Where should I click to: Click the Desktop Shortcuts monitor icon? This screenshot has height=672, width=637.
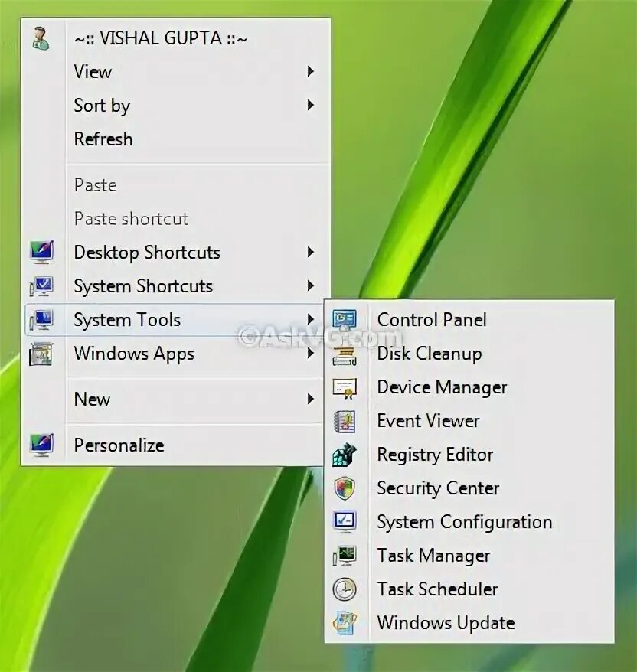[41, 252]
